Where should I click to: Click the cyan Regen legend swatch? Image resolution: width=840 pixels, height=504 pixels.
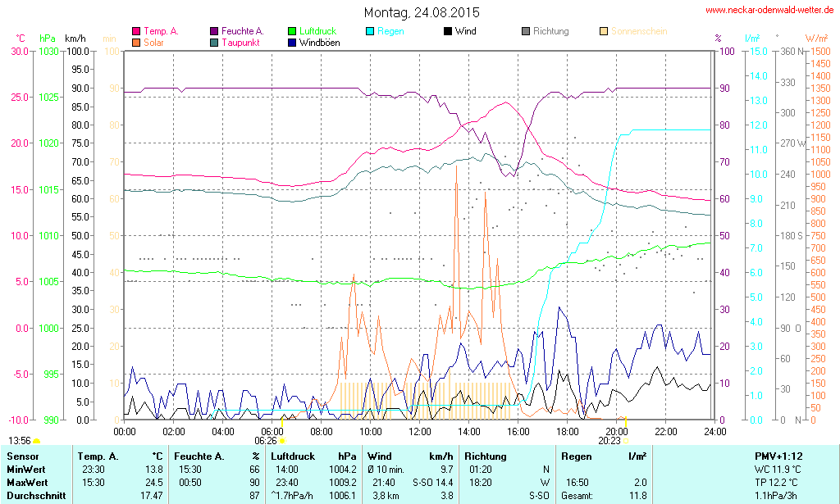[371, 31]
